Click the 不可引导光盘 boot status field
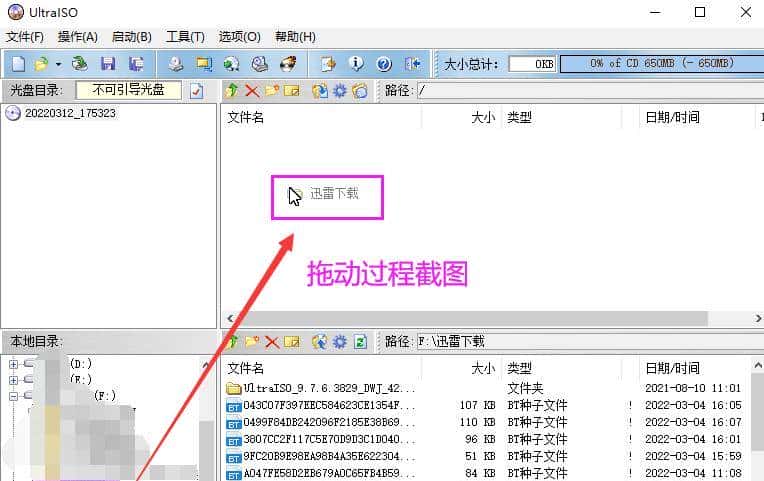This screenshot has width=764, height=481. point(129,90)
